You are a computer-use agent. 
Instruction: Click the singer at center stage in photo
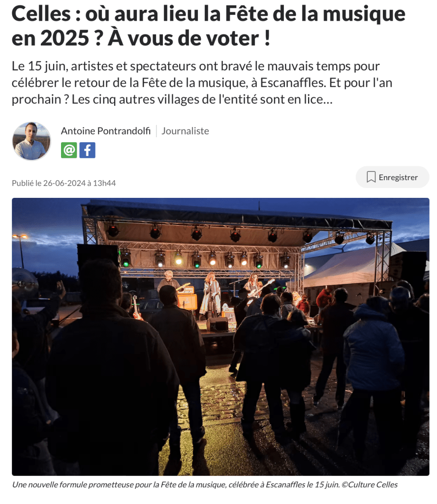[211, 295]
